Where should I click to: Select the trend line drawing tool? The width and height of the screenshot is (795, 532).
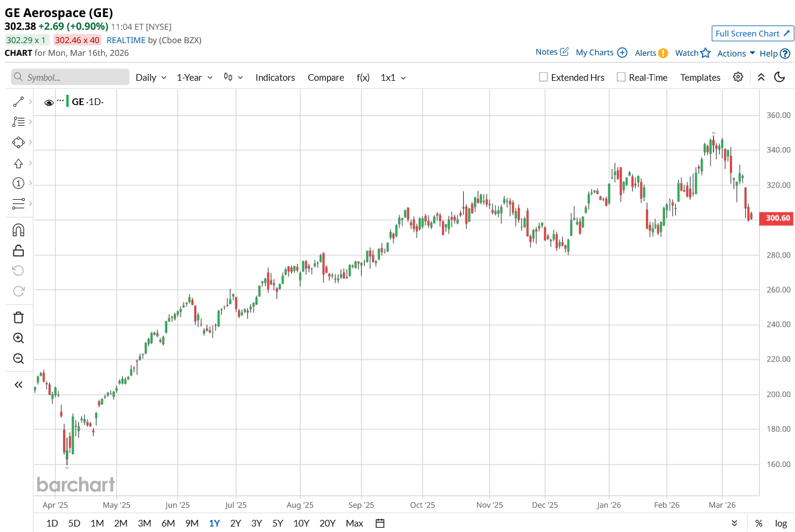tap(18, 101)
